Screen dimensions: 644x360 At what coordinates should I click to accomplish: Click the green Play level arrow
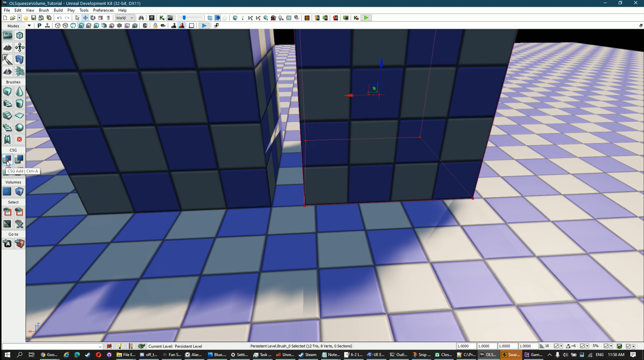point(366,18)
